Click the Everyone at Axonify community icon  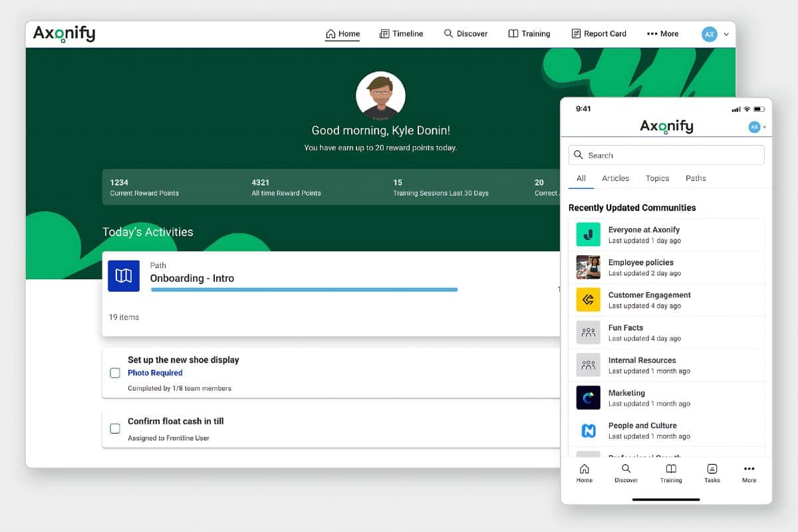[x=589, y=235]
